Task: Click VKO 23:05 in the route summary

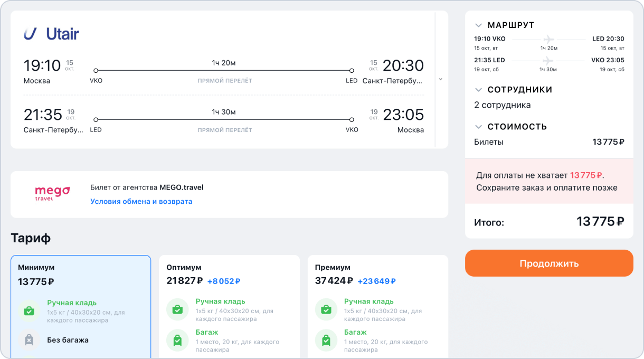Action: click(608, 60)
